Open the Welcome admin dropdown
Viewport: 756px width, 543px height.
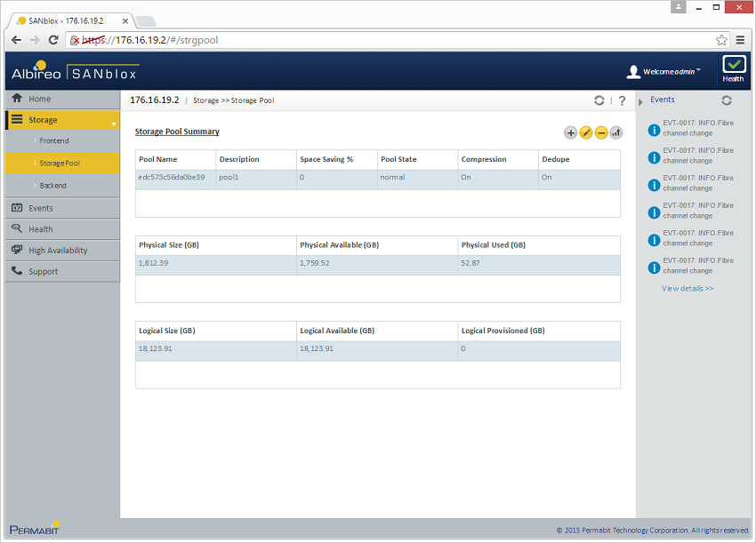click(672, 72)
